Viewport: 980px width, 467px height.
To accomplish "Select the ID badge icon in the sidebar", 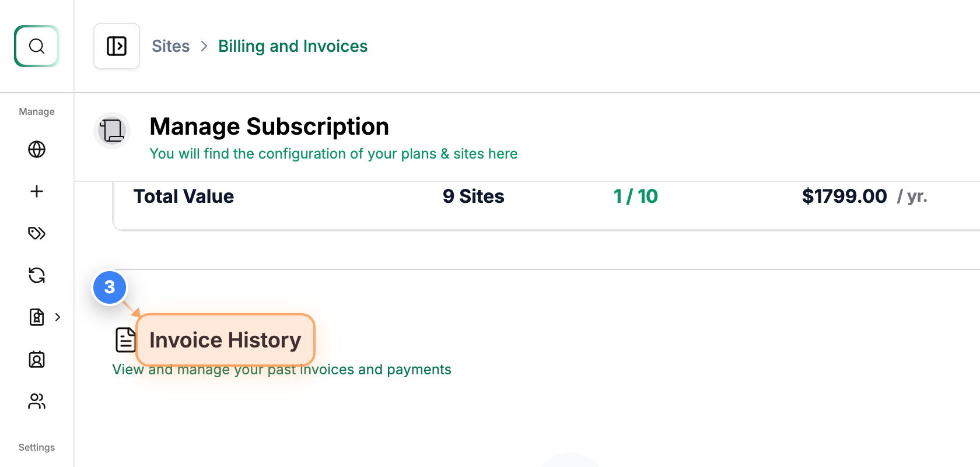I will (37, 360).
